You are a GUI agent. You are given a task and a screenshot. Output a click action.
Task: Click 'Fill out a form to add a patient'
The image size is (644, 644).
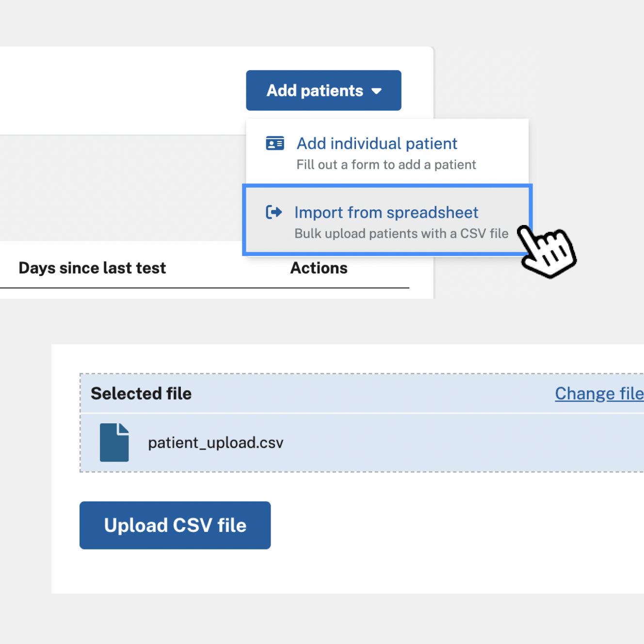click(x=386, y=165)
